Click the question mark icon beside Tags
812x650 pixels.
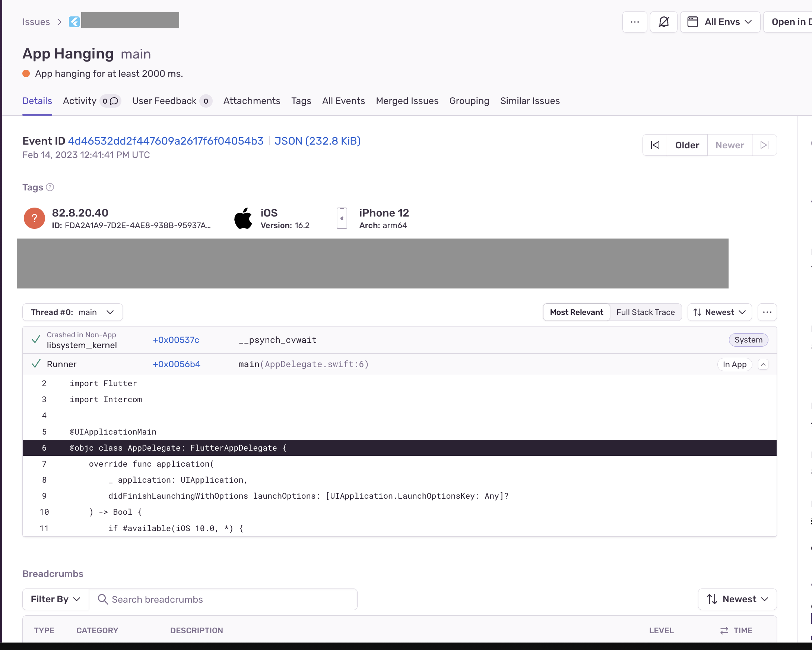(x=50, y=187)
